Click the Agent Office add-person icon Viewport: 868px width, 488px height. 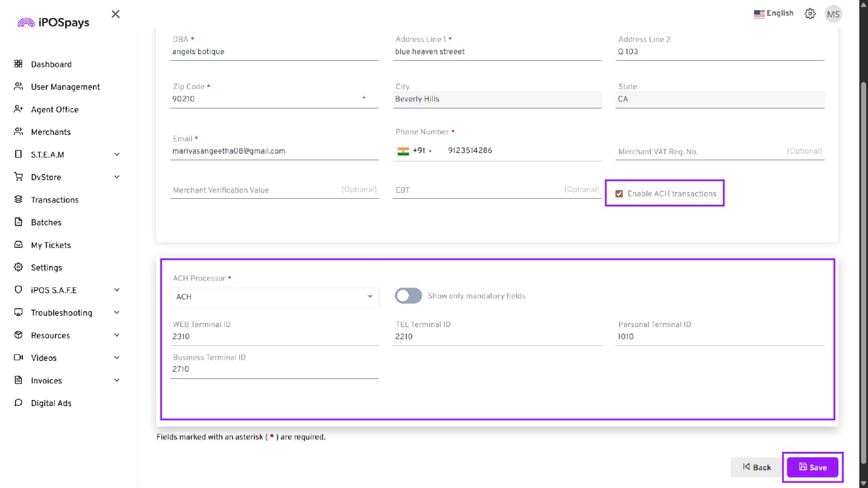(x=18, y=109)
